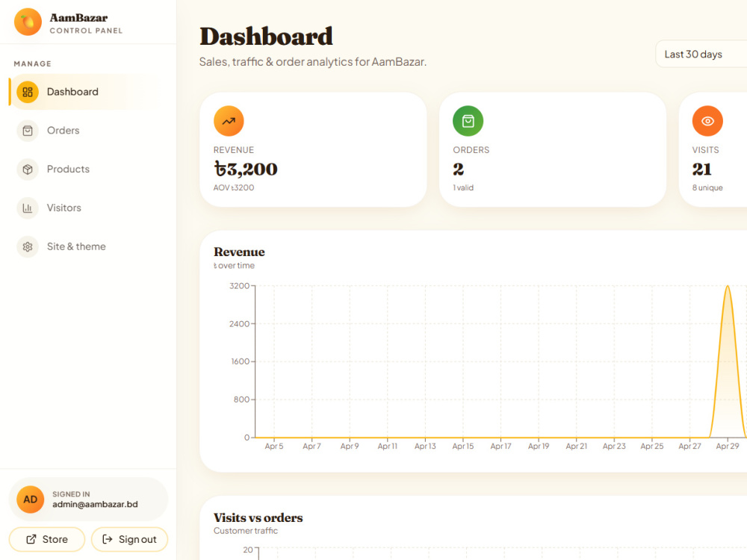This screenshot has height=560, width=747.
Task: Click the Apr 15 axis label
Action: click(463, 447)
